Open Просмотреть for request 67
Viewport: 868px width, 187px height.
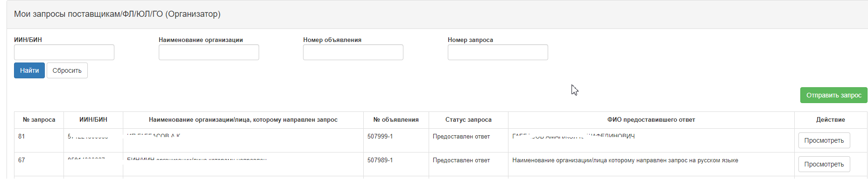[824, 164]
